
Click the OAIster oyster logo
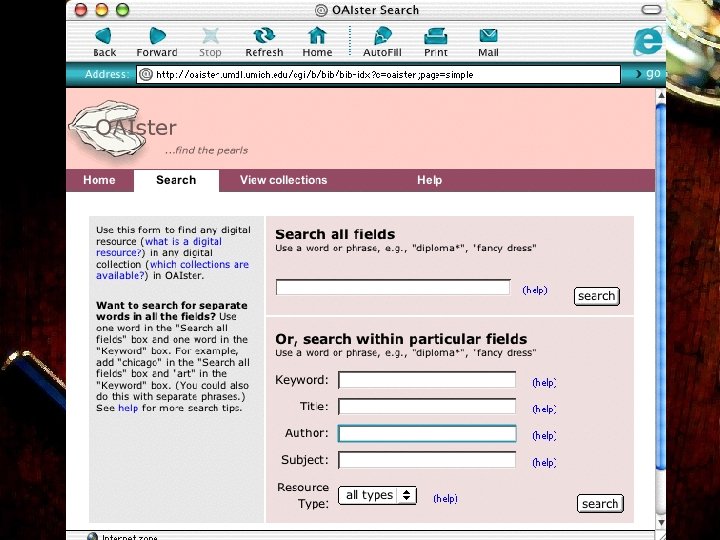tap(122, 129)
